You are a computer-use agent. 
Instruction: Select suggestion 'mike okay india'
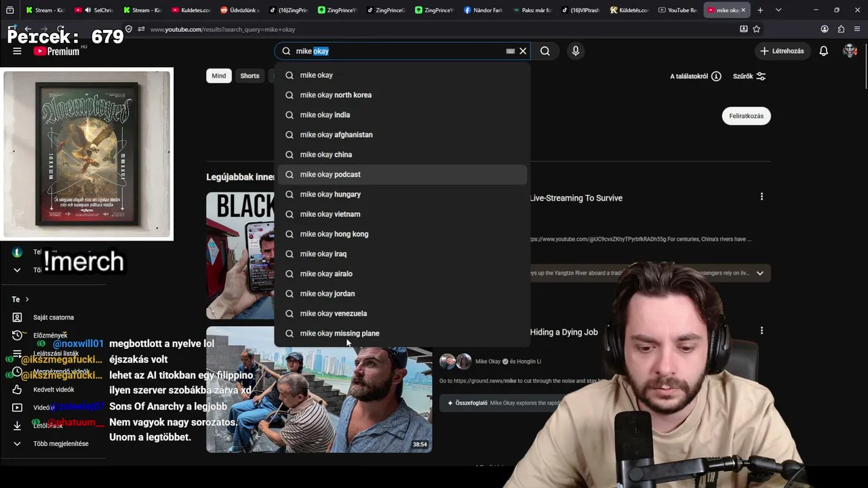pos(402,115)
